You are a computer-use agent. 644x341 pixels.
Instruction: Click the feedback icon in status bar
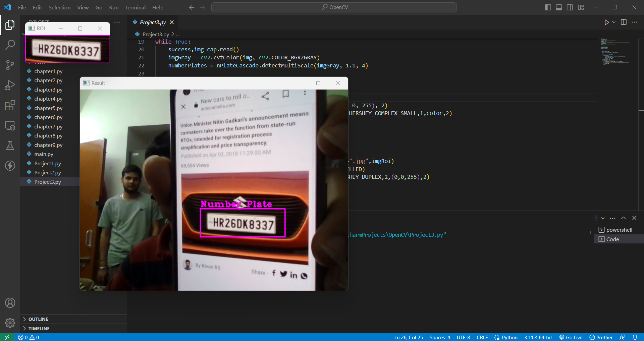tap(623, 337)
